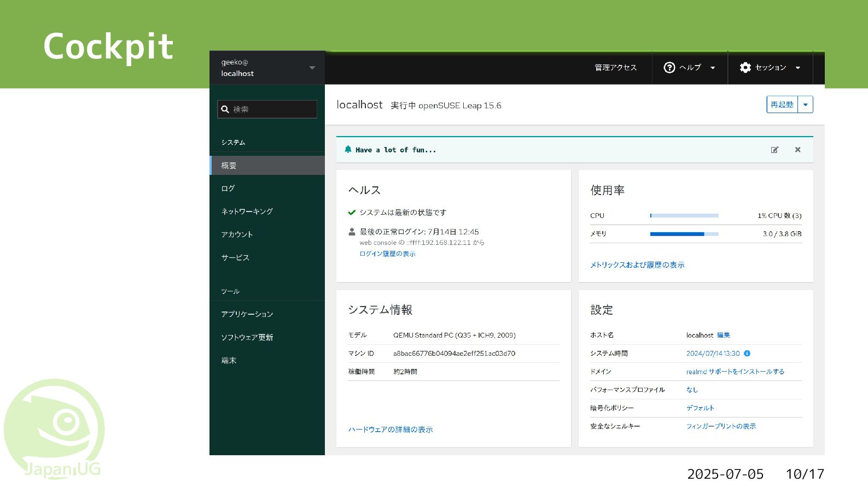Viewport: 868px width, 488px height.
Task: Click the model text 'QEMU Standard PC (Q35 + ICH9, 2009)'
Action: (x=454, y=335)
